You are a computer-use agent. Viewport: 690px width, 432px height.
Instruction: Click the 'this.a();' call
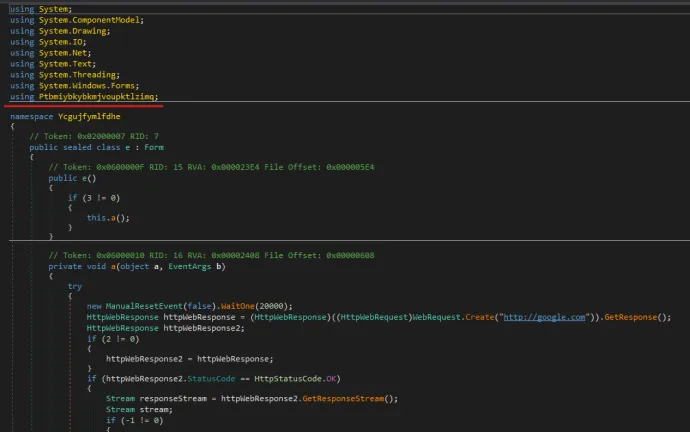pyautogui.click(x=108, y=218)
